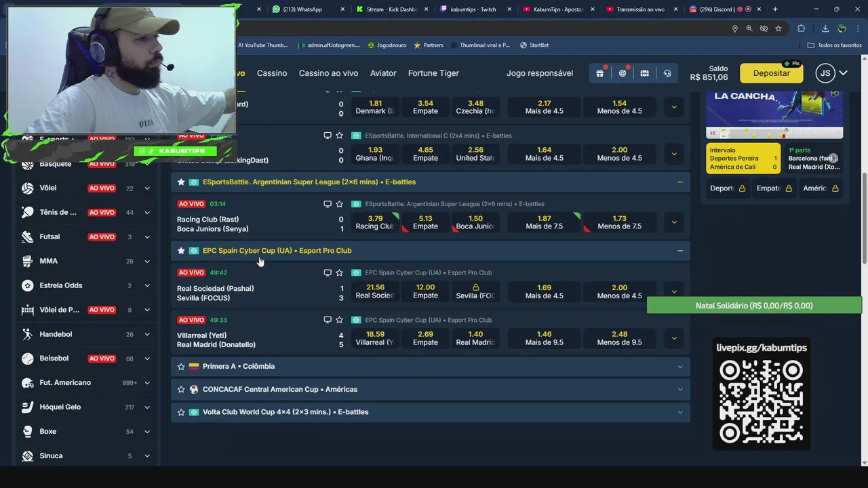
Task: Favorite the Ghana vs United States match
Action: [x=339, y=136]
